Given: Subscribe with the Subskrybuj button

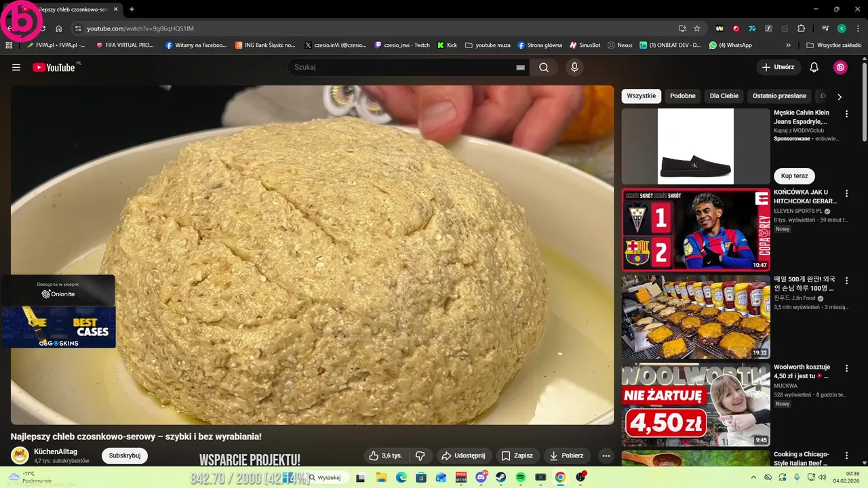Looking at the screenshot, I should [125, 455].
